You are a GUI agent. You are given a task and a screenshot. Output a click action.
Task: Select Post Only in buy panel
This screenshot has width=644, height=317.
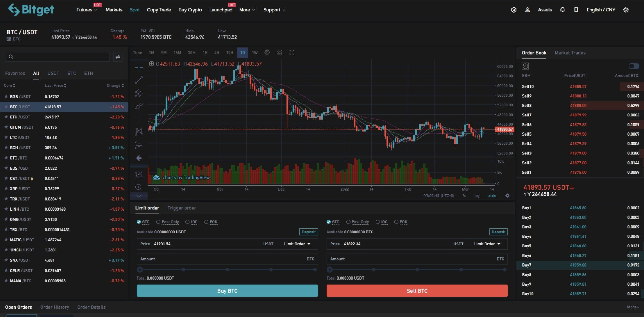pos(167,222)
